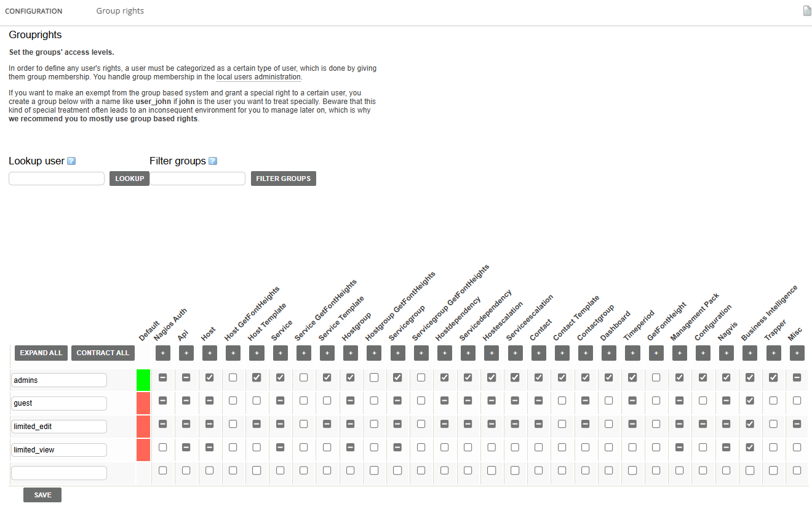Select the Group rights tab
The height and width of the screenshot is (506, 812).
pos(120,11)
